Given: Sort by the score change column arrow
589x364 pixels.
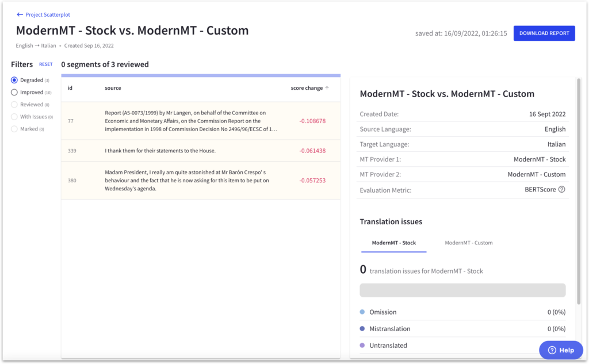Looking at the screenshot, I should tap(327, 88).
